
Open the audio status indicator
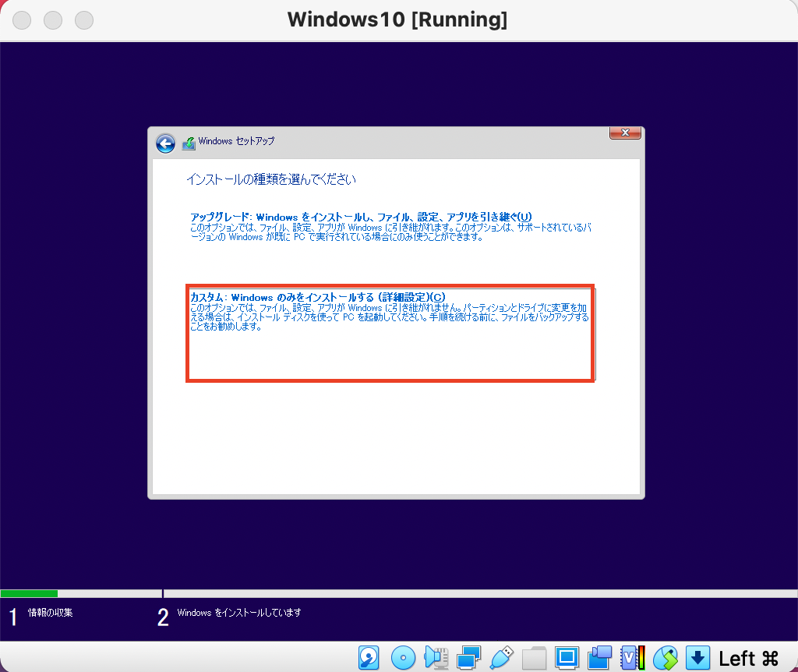(x=436, y=657)
